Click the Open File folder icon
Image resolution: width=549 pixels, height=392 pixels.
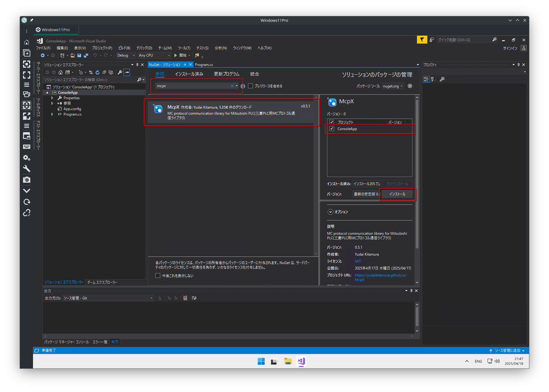pos(73,55)
